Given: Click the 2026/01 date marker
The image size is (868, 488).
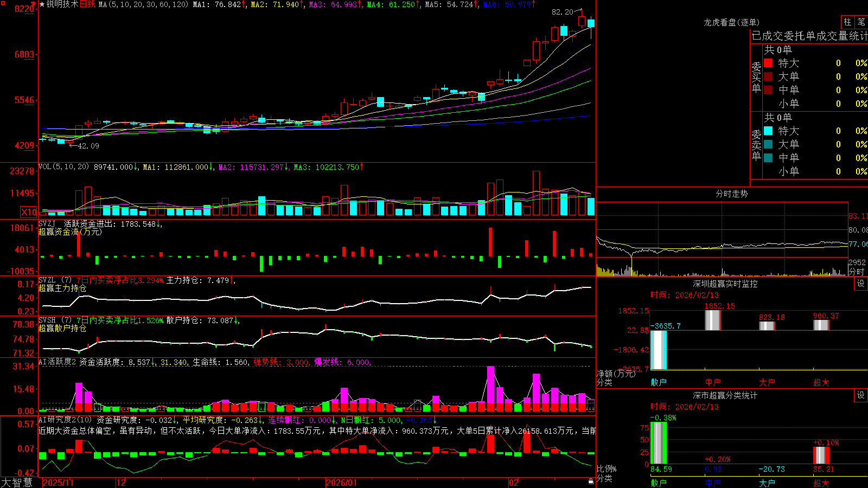Looking at the screenshot, I should click(x=341, y=483).
